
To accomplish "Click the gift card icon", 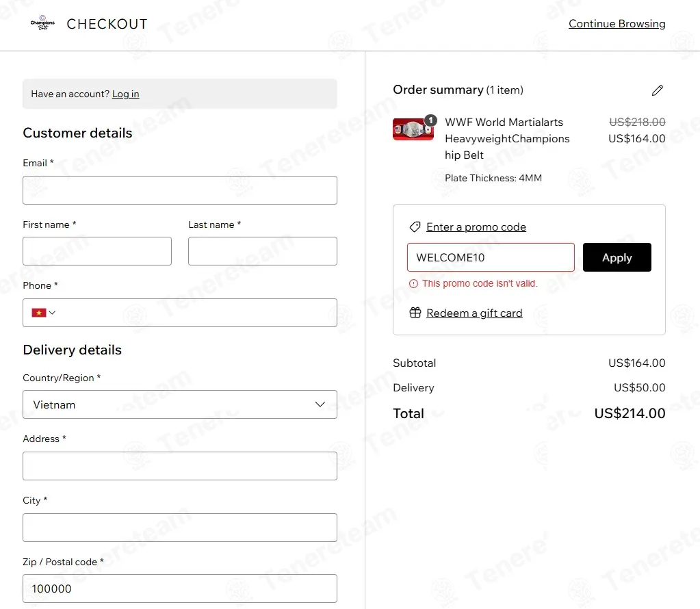I will (x=415, y=313).
